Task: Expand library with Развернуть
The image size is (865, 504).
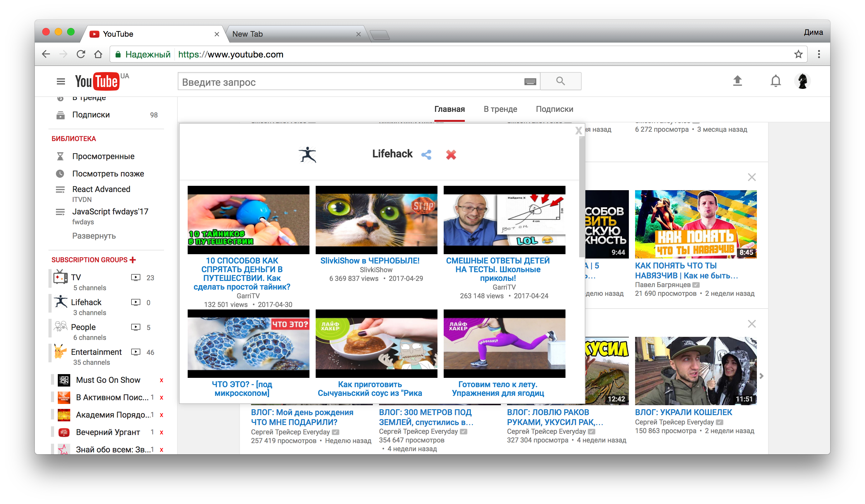Action: click(94, 236)
